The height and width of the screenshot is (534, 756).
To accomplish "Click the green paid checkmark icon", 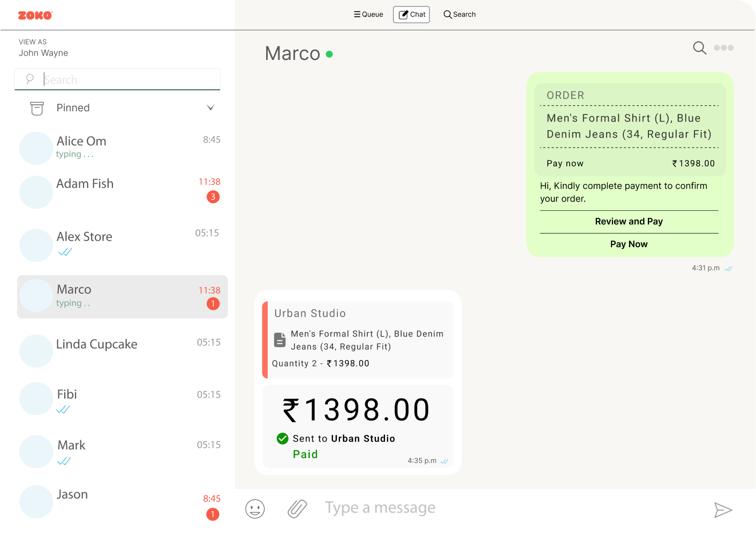I will (x=283, y=439).
